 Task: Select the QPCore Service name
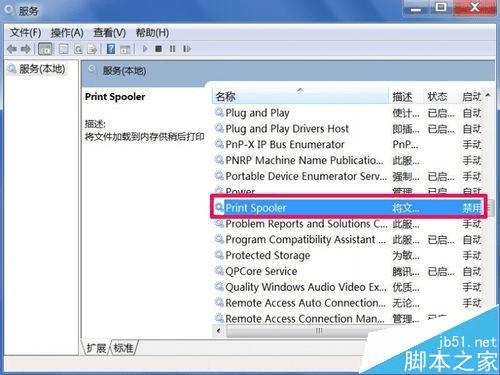pos(261,271)
